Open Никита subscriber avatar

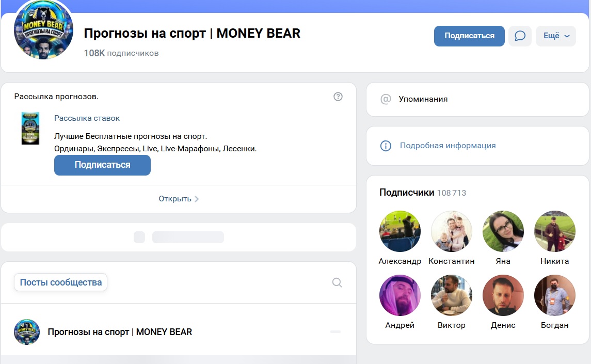[x=554, y=231]
